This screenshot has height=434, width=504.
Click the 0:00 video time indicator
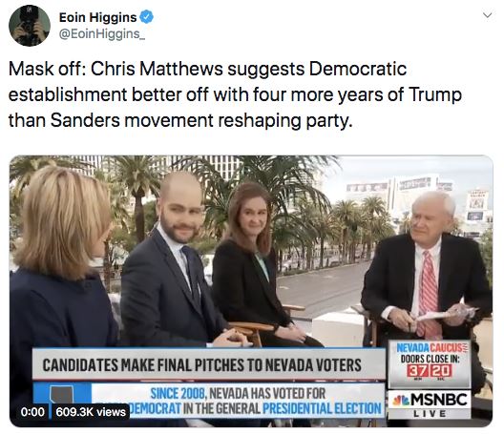[x=32, y=411]
